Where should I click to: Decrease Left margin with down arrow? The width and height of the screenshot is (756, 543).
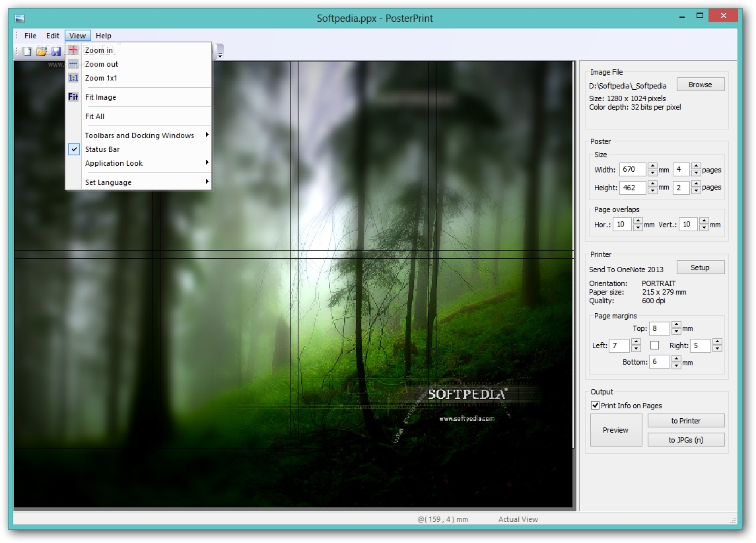pos(636,349)
